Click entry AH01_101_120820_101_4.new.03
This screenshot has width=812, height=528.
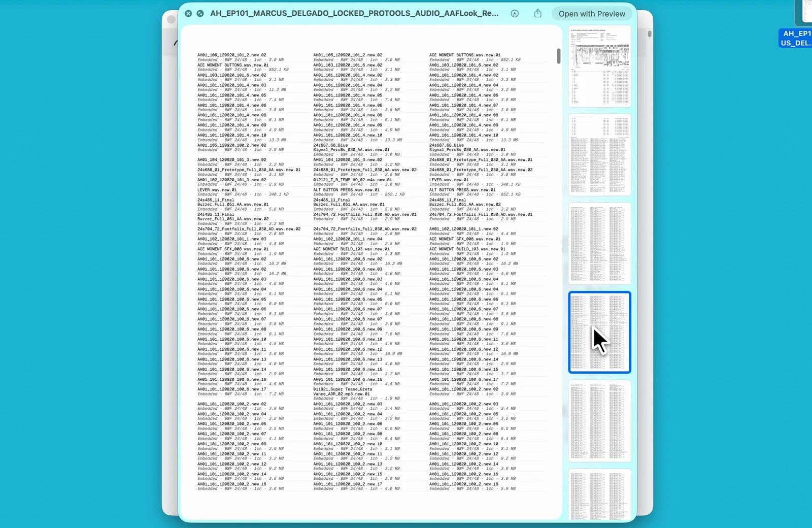(231, 85)
